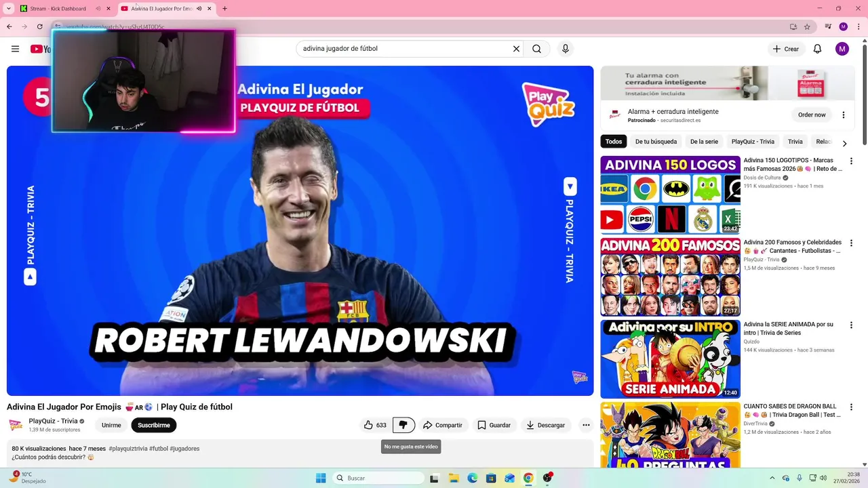Clear the search box with the X

point(516,49)
